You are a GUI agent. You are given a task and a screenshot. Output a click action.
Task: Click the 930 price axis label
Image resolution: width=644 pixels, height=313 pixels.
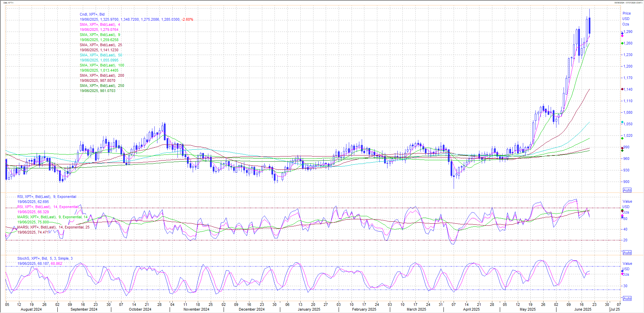(x=626, y=170)
